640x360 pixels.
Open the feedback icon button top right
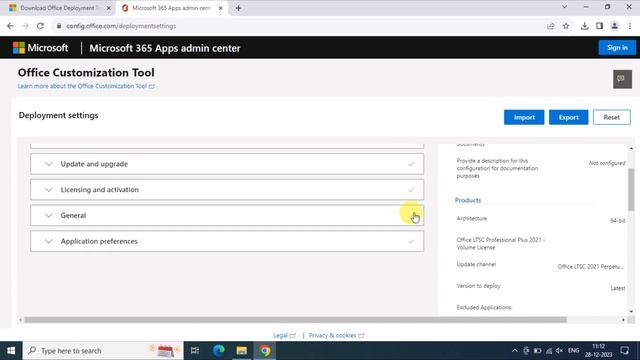pyautogui.click(x=622, y=79)
